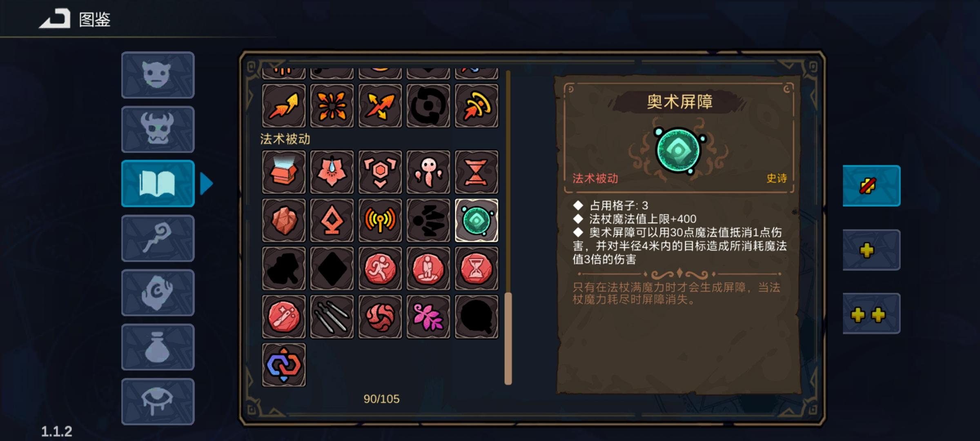Select the open book spell tab

tap(158, 184)
